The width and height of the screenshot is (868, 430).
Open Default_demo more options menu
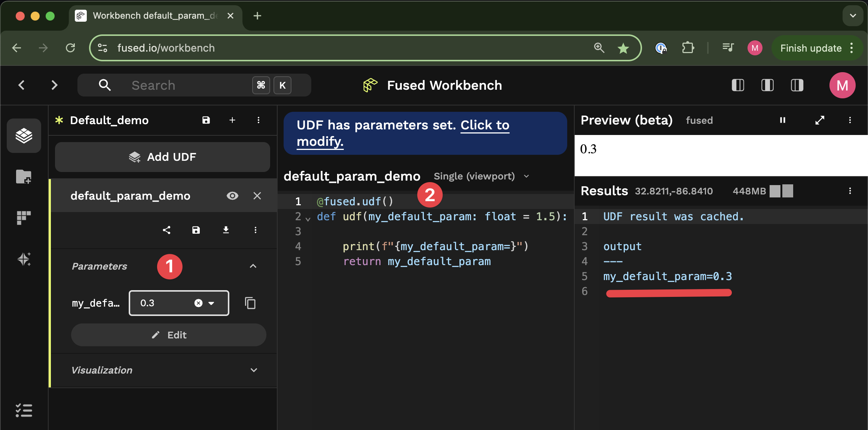pyautogui.click(x=259, y=120)
